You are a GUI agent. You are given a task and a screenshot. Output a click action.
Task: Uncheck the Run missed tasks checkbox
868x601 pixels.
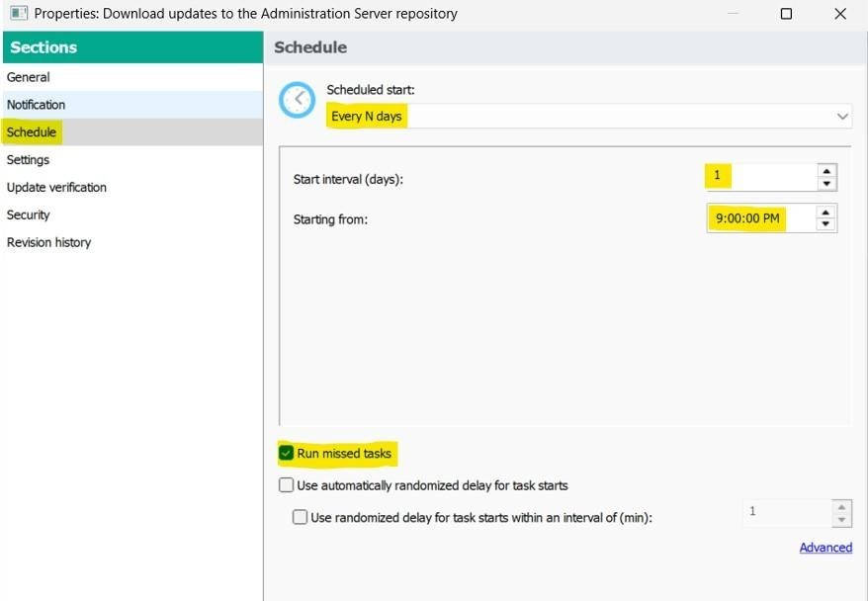click(287, 454)
